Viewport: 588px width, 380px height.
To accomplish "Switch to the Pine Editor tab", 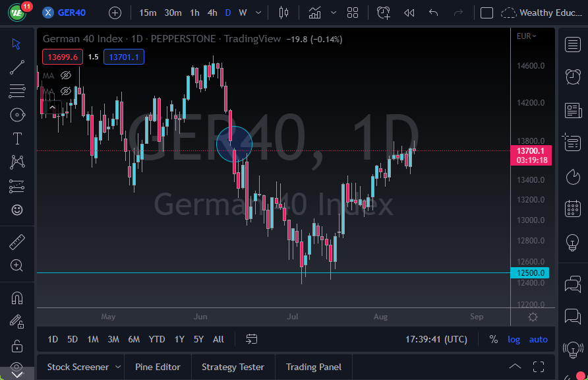I will [158, 366].
